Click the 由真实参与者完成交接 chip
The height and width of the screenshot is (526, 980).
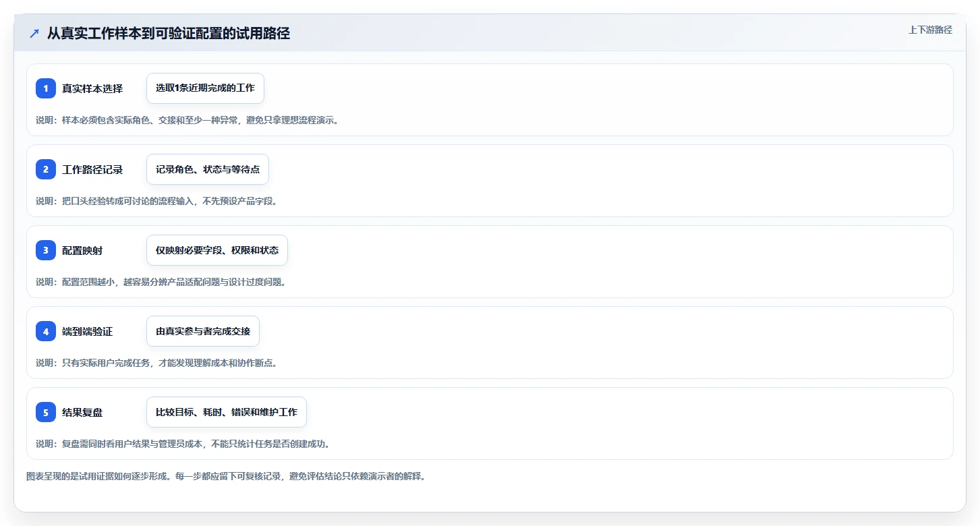click(203, 331)
